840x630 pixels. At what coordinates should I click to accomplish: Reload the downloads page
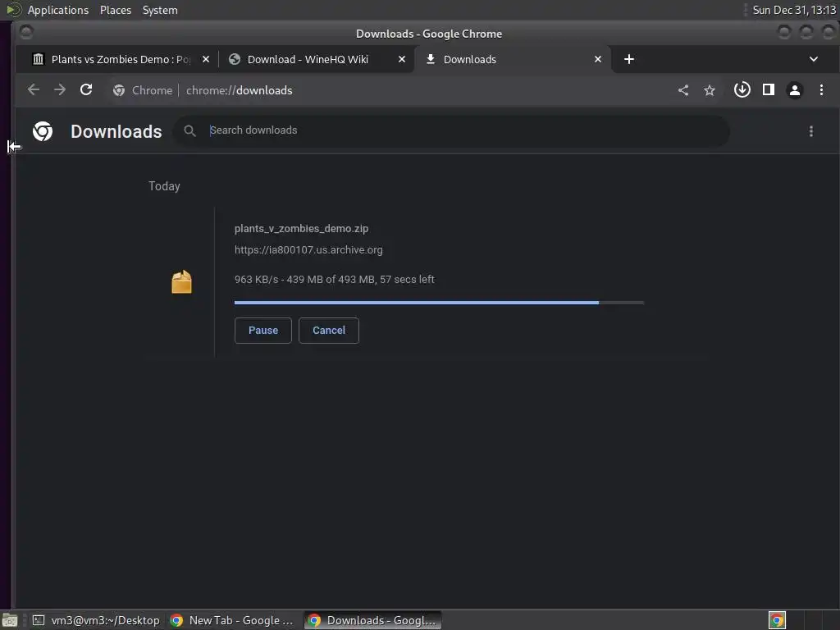pos(86,90)
